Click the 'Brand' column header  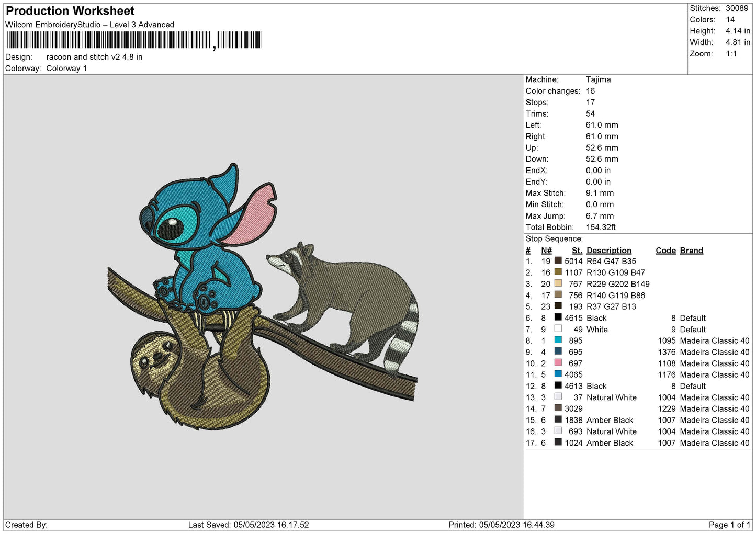(x=691, y=251)
